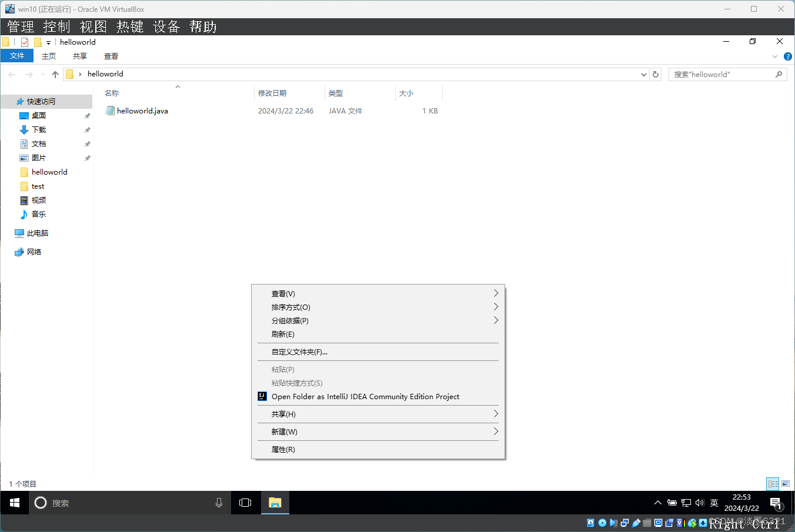Click the VirtualBox optical disc status icon
The width and height of the screenshot is (795, 532).
[603, 523]
